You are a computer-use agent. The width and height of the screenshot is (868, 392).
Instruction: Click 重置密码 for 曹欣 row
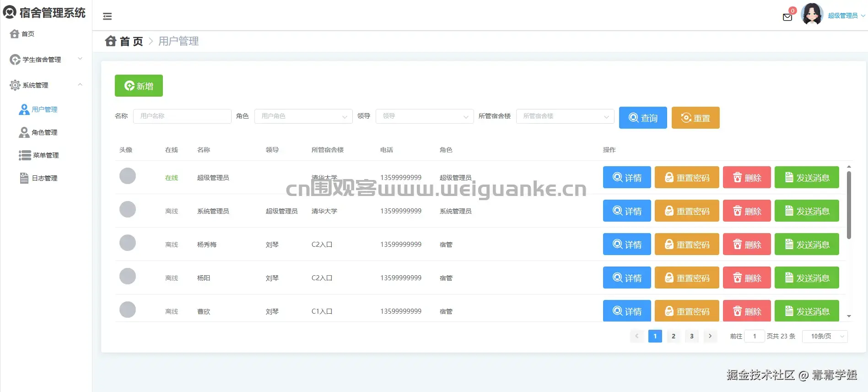pos(687,310)
